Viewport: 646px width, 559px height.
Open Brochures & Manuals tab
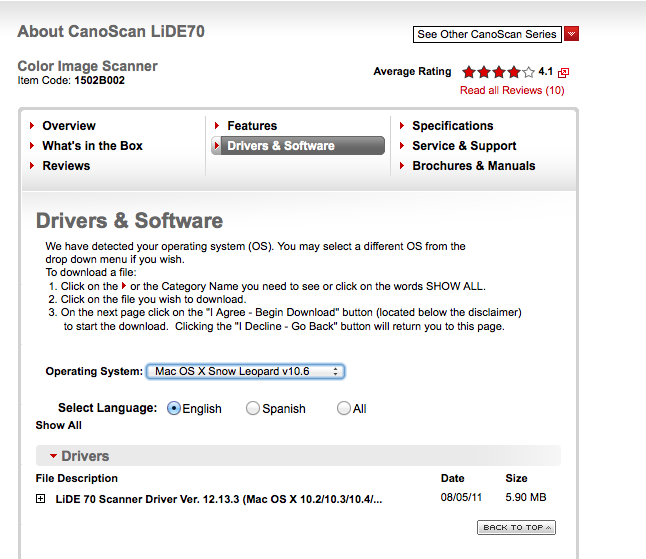pyautogui.click(x=474, y=166)
